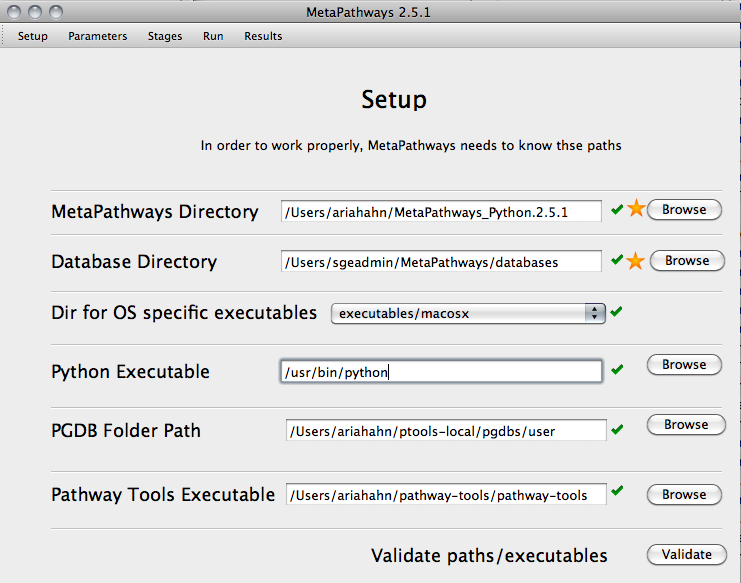Click green checkmark beside executables/macosx dropdown
This screenshot has width=741, height=583.
tap(616, 311)
